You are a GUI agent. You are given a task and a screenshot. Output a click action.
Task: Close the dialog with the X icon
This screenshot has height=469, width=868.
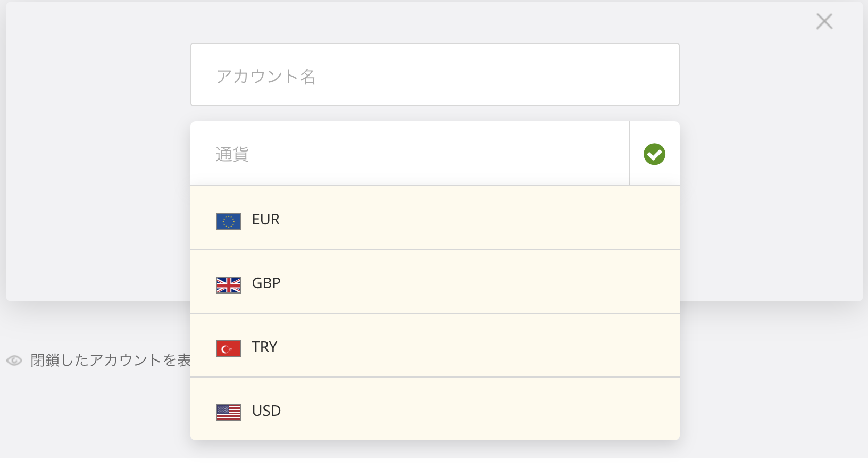click(824, 21)
